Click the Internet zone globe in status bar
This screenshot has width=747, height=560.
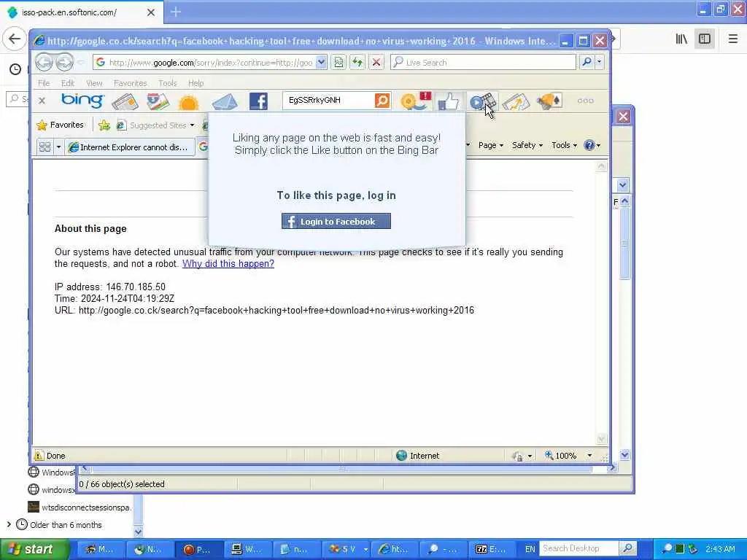point(402,456)
